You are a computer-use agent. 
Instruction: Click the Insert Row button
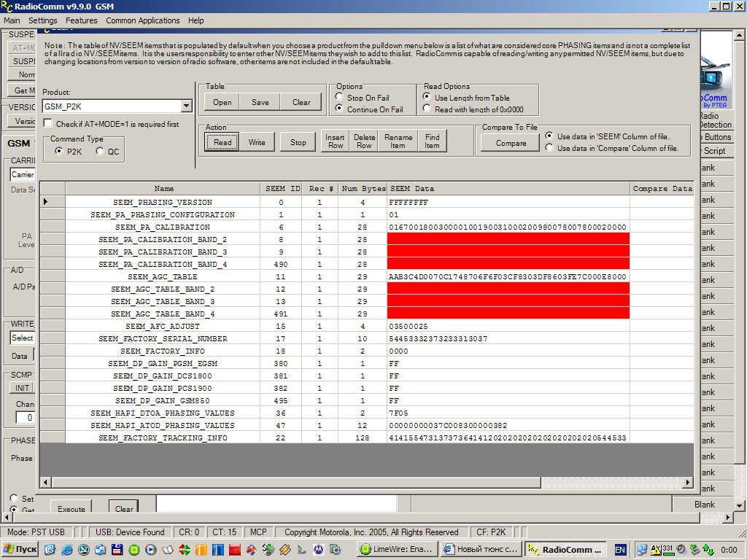[x=335, y=141]
